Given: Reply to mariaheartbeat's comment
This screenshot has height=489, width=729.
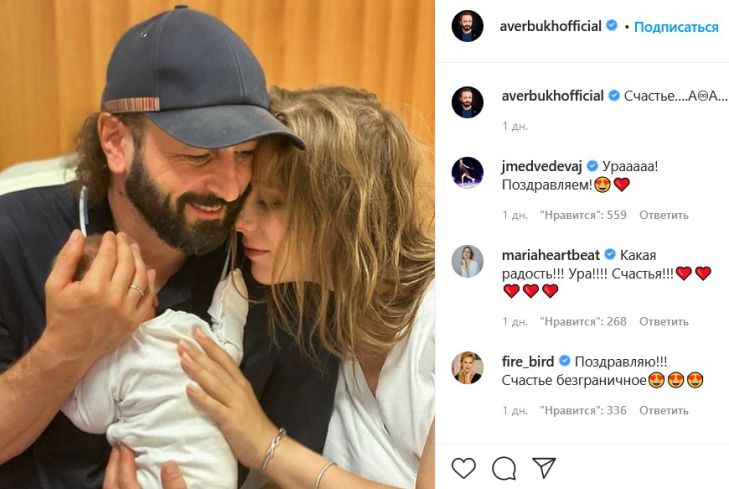Looking at the screenshot, I should pyautogui.click(x=664, y=321).
